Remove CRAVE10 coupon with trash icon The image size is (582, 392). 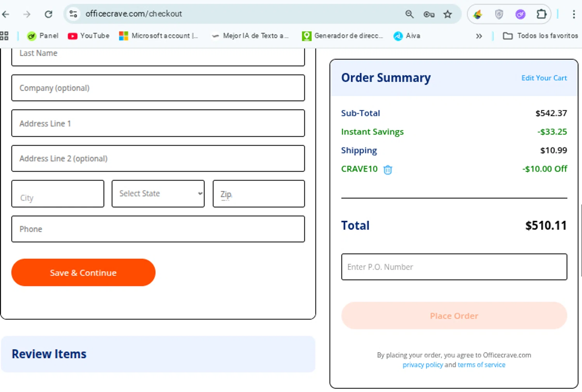pyautogui.click(x=388, y=169)
